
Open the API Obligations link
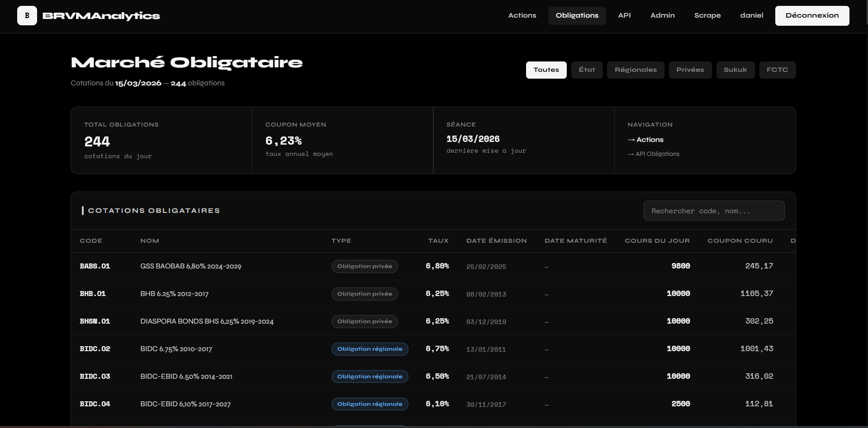pos(654,154)
